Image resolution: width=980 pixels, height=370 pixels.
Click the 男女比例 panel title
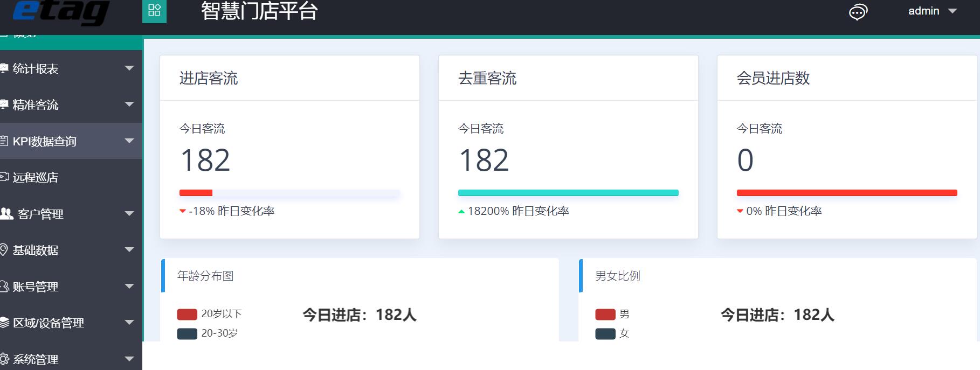pos(618,276)
